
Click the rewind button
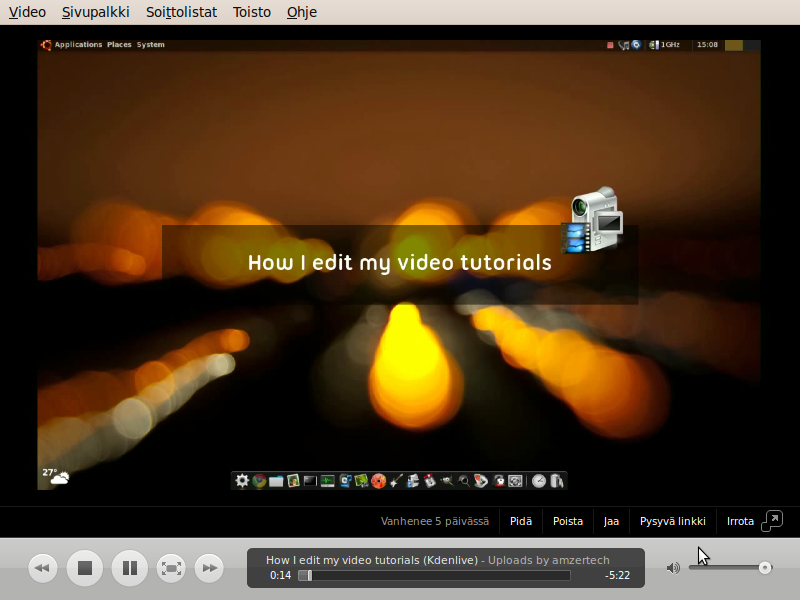(x=42, y=568)
